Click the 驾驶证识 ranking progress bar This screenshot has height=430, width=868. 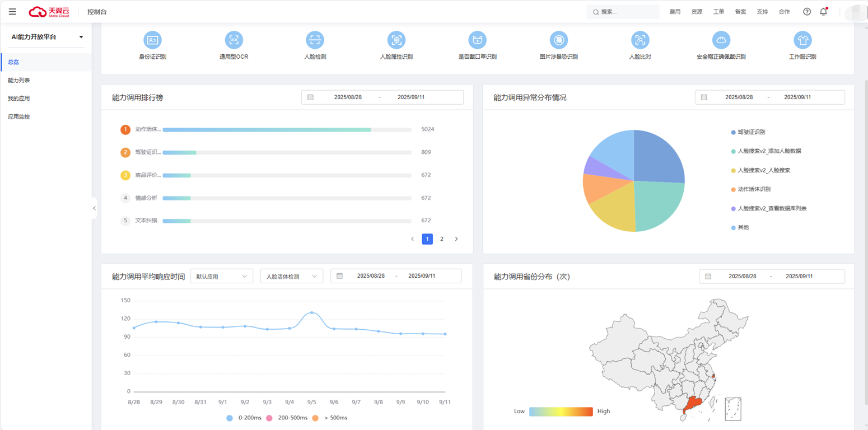(287, 152)
